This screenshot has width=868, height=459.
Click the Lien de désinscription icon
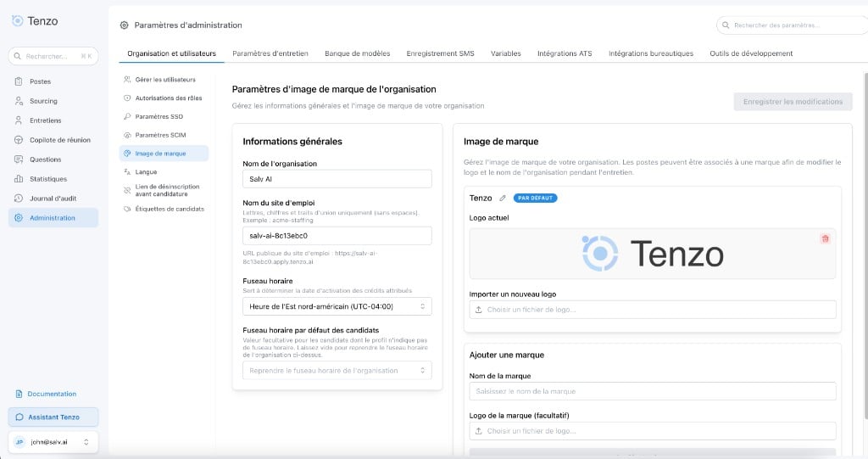pos(127,190)
